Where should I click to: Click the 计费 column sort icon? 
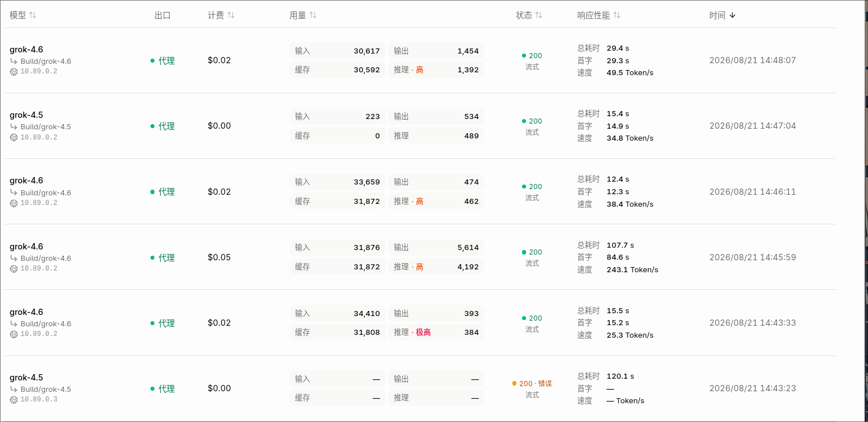[x=231, y=15]
